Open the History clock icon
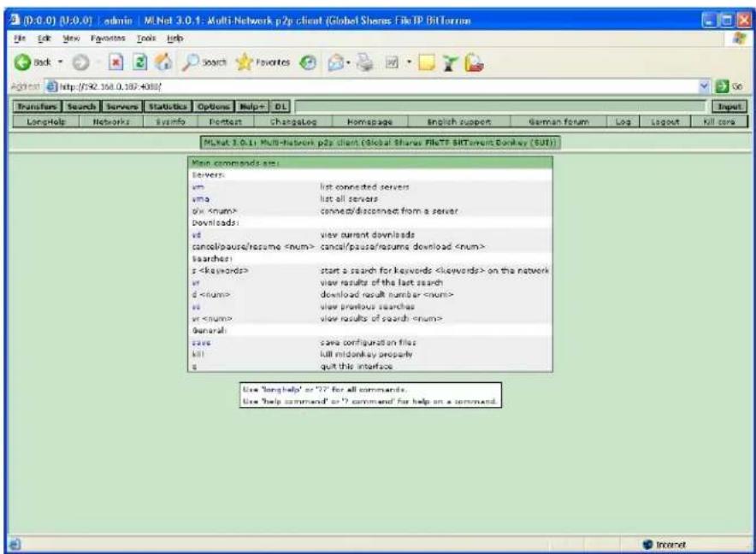 pyautogui.click(x=308, y=62)
